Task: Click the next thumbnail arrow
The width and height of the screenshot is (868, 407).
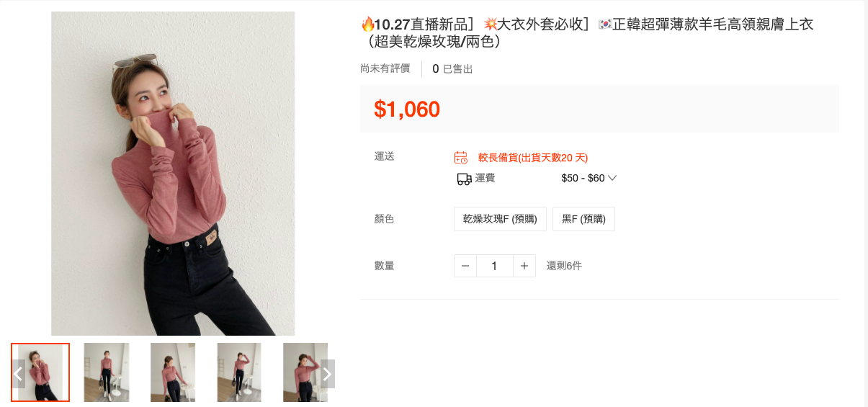Action: coord(327,373)
